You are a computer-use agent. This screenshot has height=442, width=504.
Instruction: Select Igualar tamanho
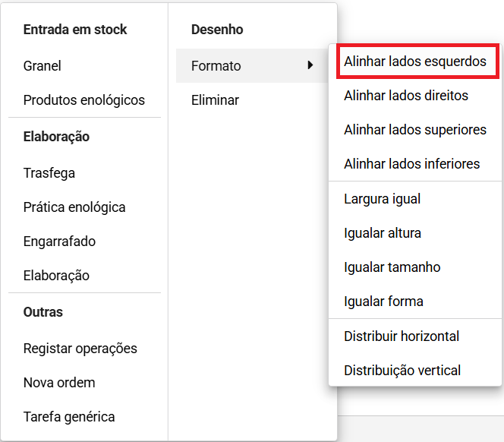pyautogui.click(x=415, y=267)
